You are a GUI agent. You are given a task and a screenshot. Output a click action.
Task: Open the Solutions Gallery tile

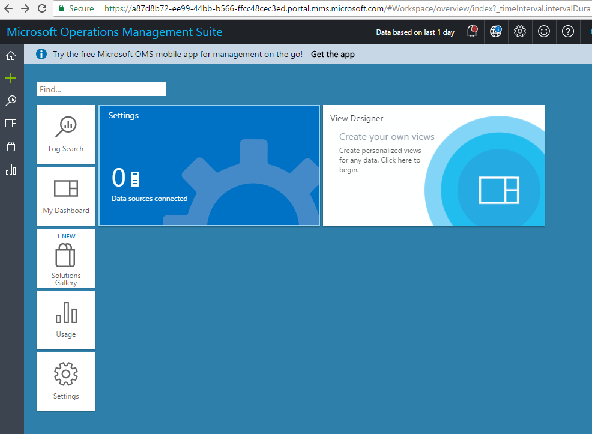coord(66,258)
